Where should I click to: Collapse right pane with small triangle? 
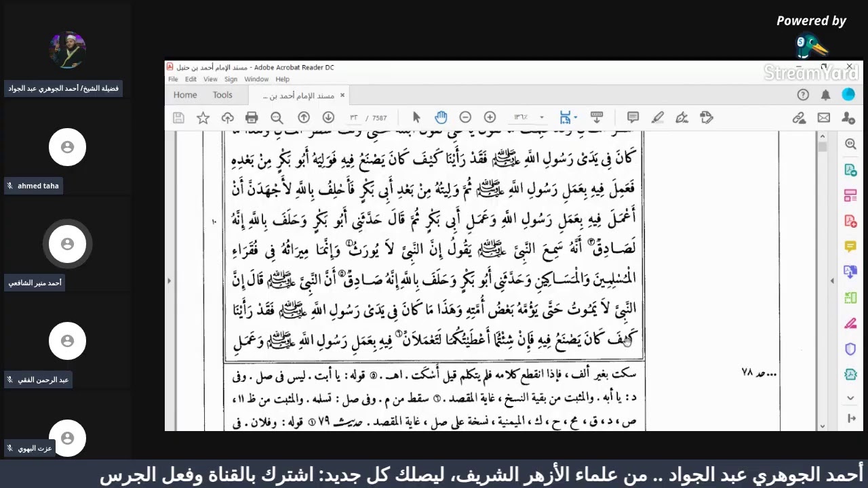click(832, 281)
